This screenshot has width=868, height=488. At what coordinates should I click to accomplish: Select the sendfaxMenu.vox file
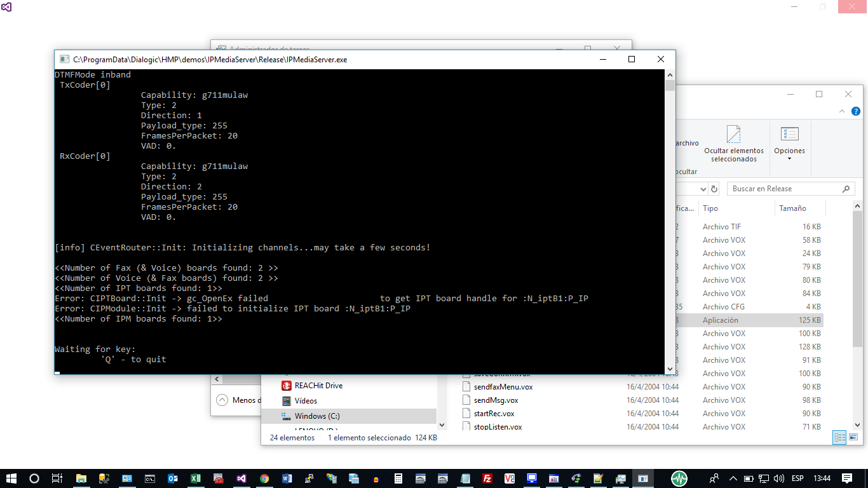pos(503,387)
